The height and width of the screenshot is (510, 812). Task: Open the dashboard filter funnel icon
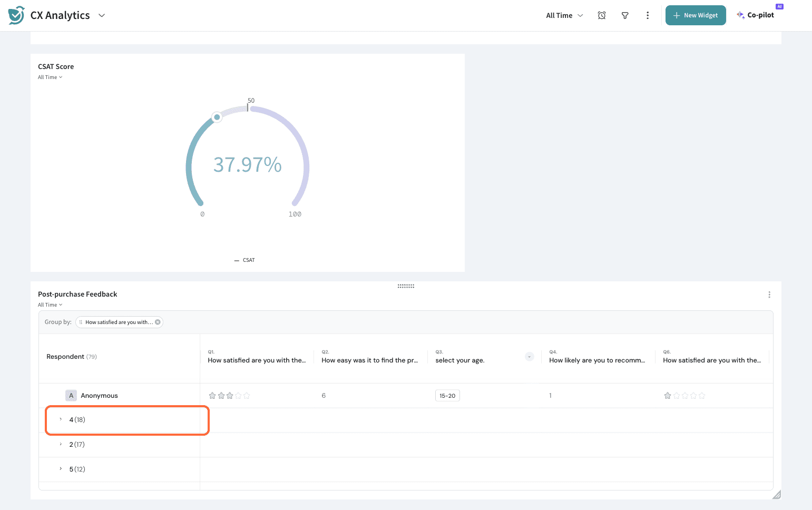(625, 15)
